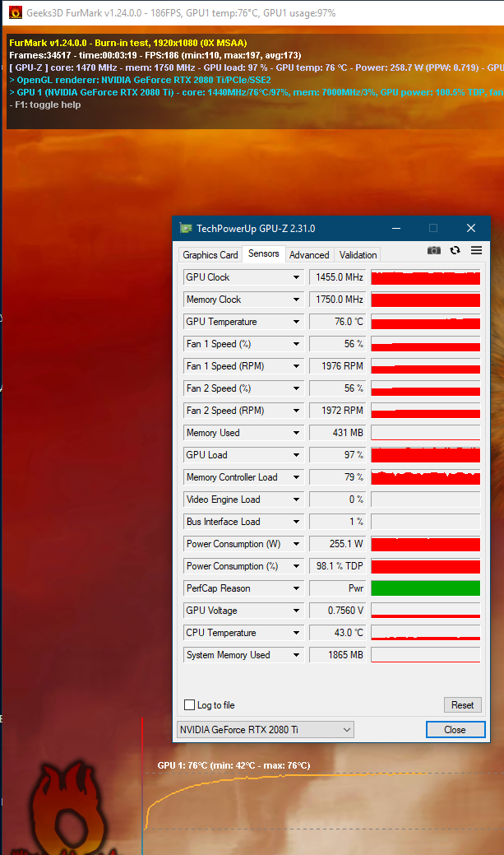Click the 255.1 W power value

click(x=338, y=544)
